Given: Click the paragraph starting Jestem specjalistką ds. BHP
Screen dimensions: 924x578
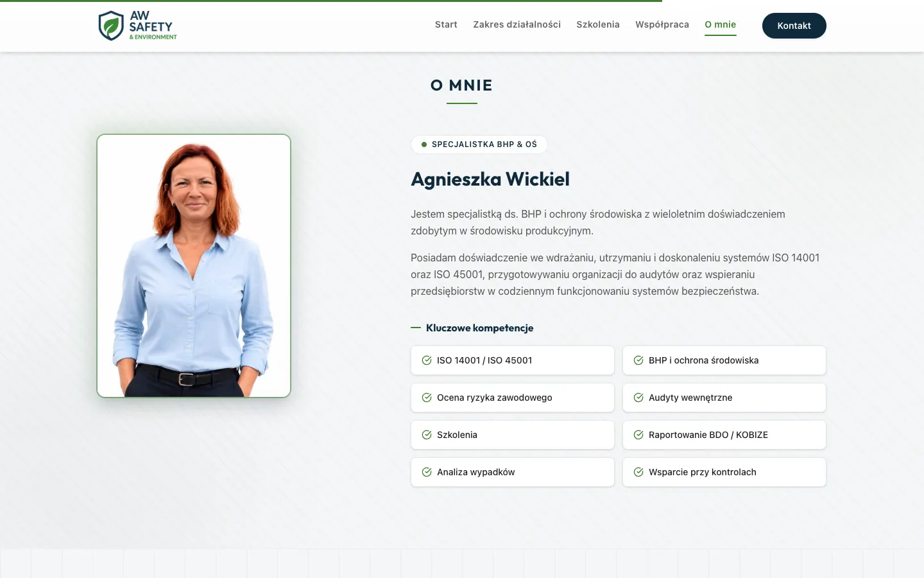Looking at the screenshot, I should (x=598, y=222).
